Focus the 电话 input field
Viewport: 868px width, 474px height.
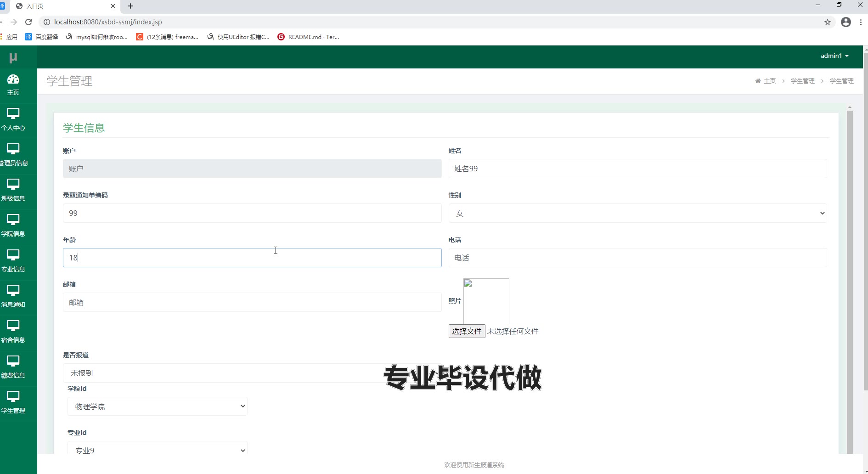coord(637,258)
